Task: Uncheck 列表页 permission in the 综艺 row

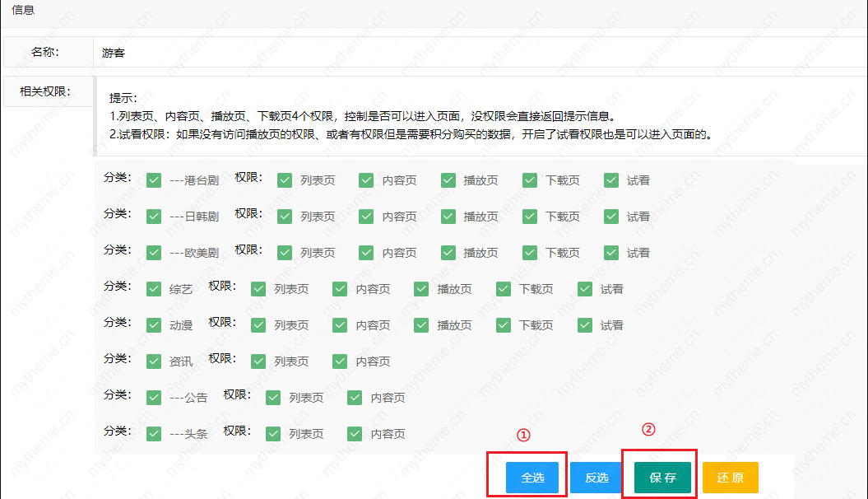Action: pos(258,289)
